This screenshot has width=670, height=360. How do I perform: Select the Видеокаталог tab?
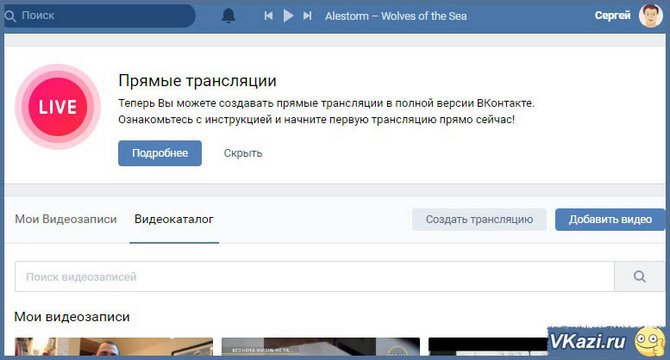pyautogui.click(x=174, y=219)
